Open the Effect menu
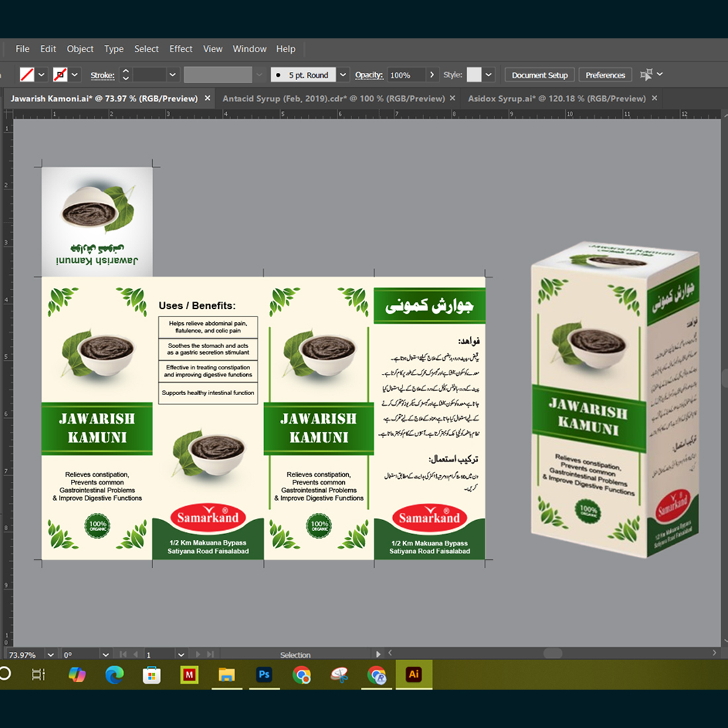The height and width of the screenshot is (728, 728). [181, 49]
